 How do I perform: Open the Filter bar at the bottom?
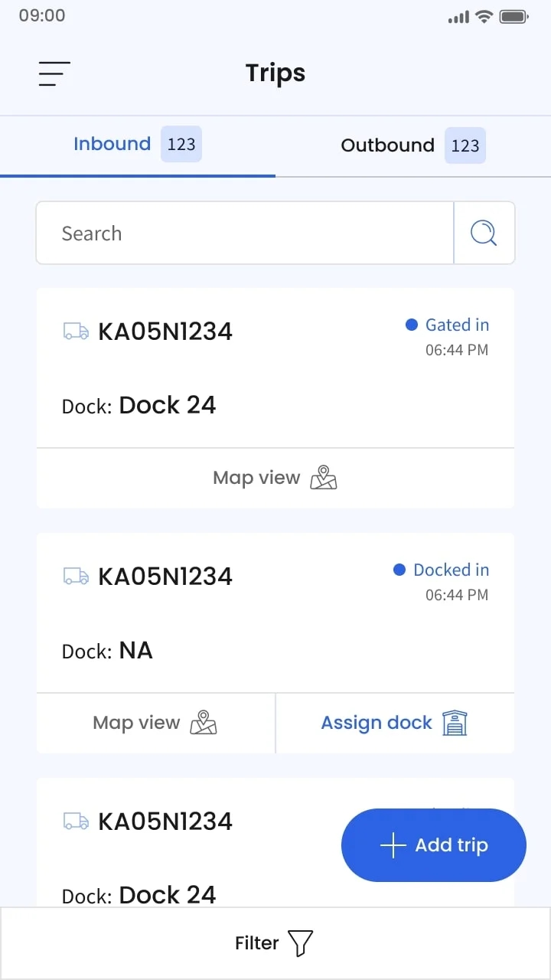pos(275,943)
